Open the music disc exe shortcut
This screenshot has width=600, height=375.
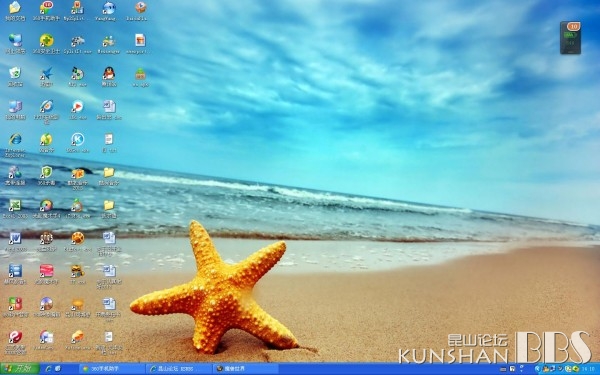tap(78, 73)
